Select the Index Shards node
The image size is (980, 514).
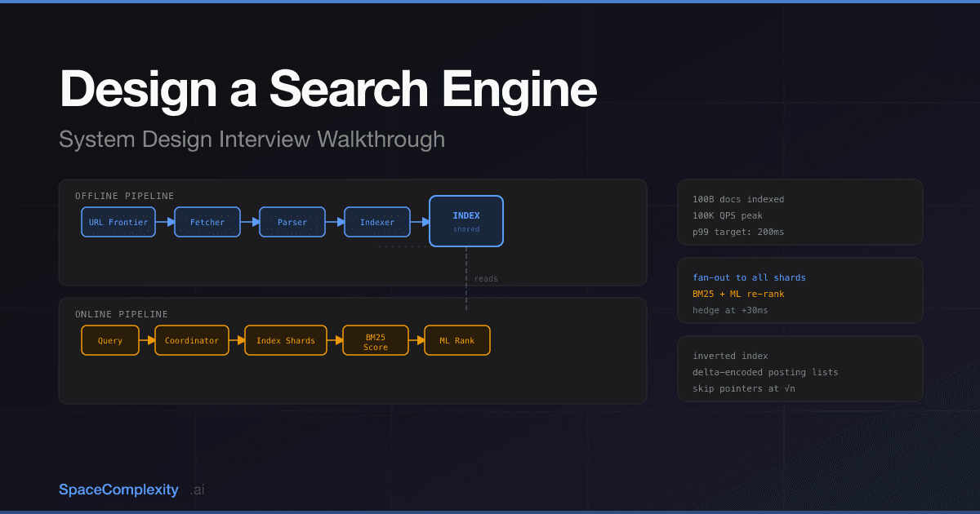tap(286, 340)
